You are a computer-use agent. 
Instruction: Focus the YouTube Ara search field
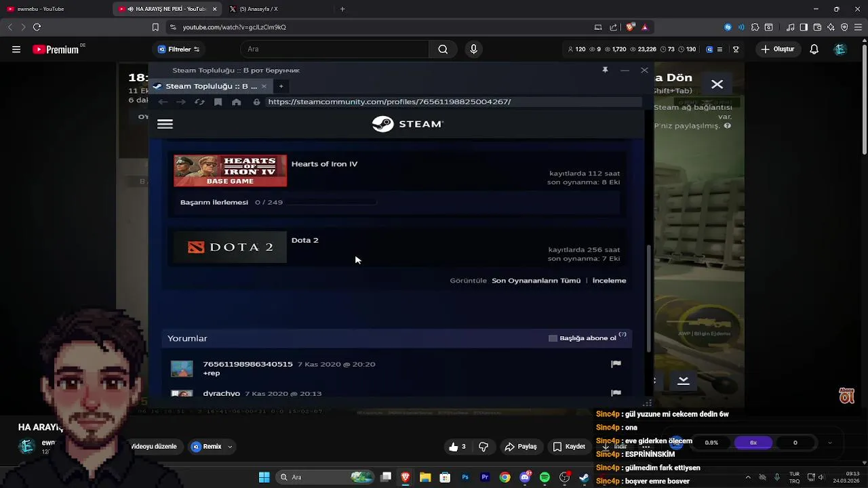tap(335, 49)
